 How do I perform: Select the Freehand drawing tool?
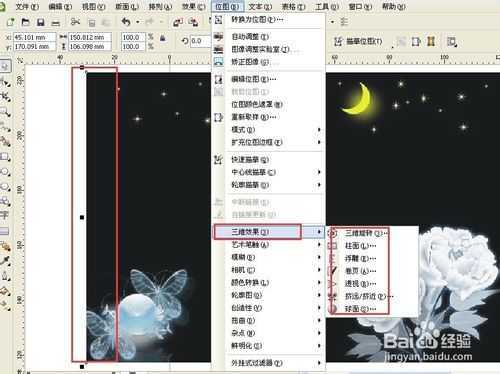point(5,127)
